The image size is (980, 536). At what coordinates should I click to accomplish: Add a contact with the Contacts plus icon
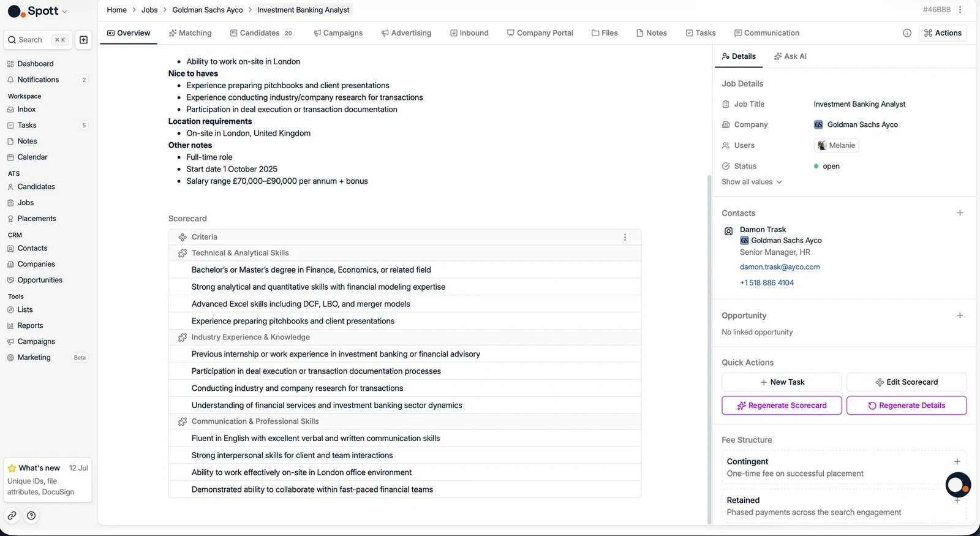point(960,213)
